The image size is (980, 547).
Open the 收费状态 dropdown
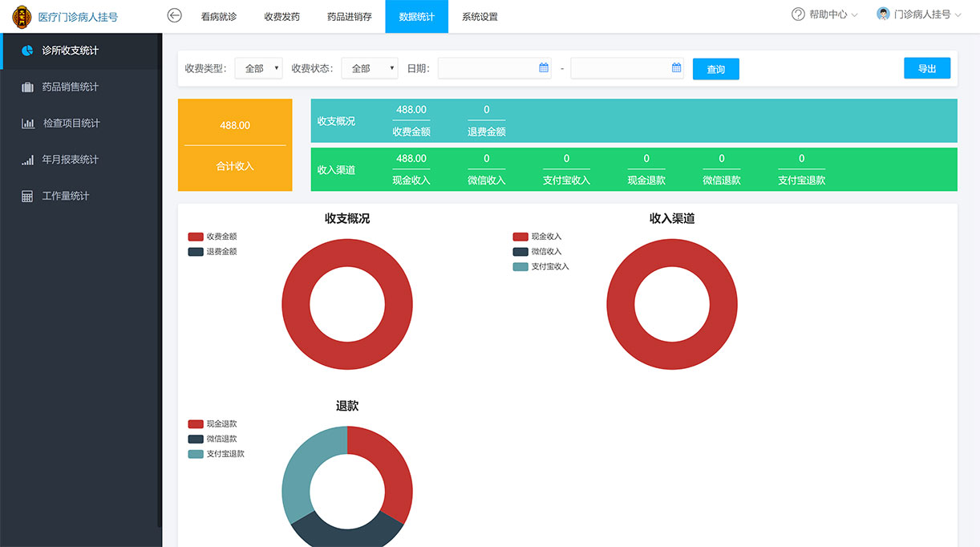click(369, 69)
